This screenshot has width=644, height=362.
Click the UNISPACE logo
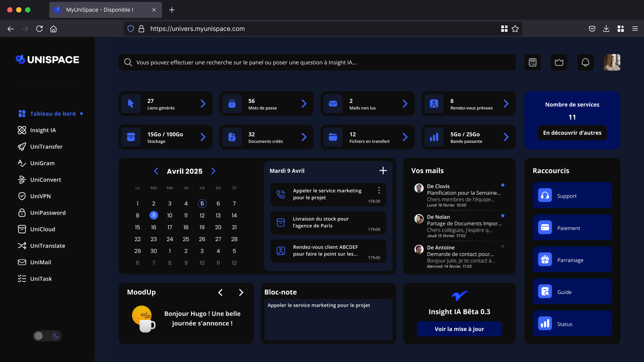tap(47, 60)
